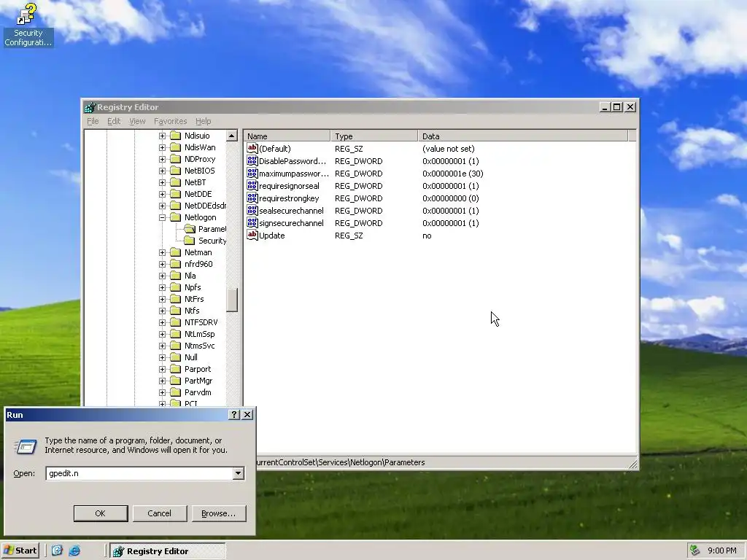
Task: Select the Nla tree item
Action: pos(190,276)
